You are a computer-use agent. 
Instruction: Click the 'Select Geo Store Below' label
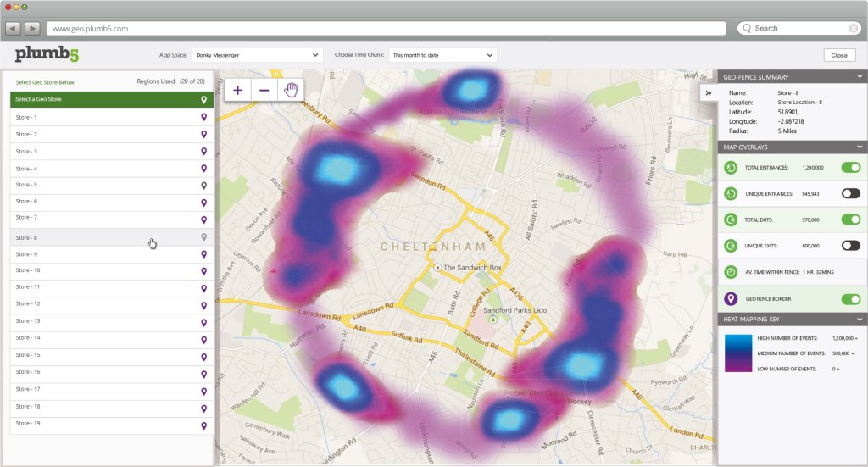point(45,82)
